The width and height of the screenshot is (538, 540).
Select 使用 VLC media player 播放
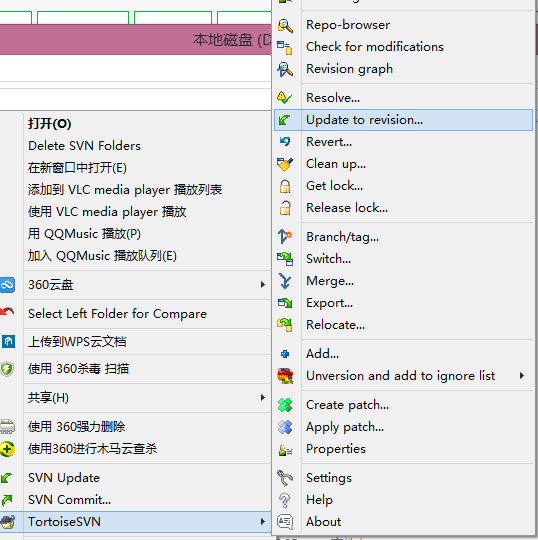[x=136, y=212]
